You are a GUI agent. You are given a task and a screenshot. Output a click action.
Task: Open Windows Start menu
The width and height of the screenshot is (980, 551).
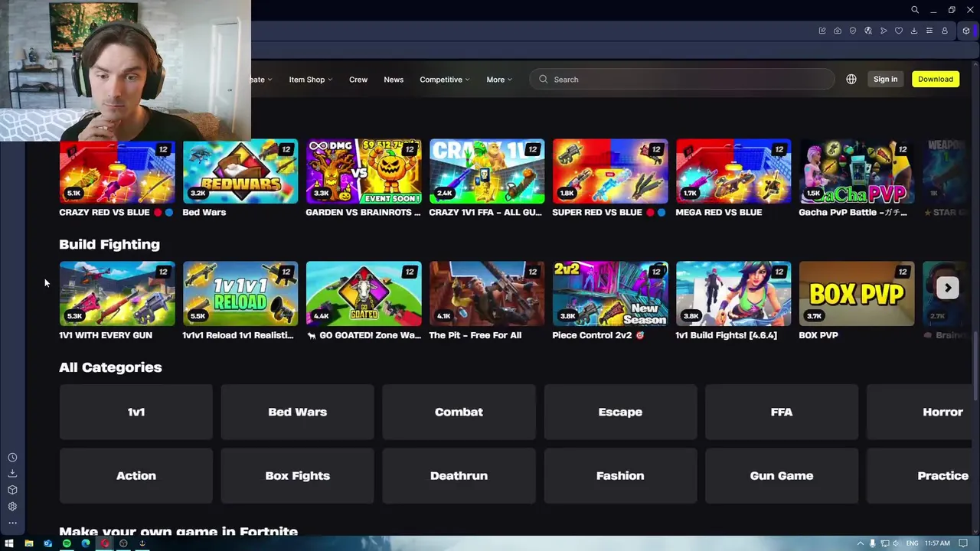coord(9,543)
